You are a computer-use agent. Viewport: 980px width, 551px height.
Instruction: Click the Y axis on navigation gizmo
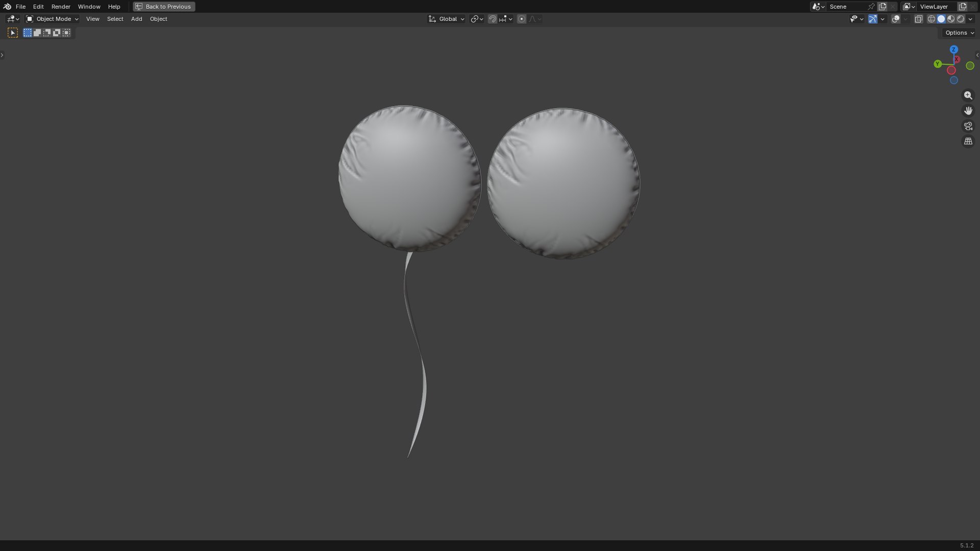[938, 64]
